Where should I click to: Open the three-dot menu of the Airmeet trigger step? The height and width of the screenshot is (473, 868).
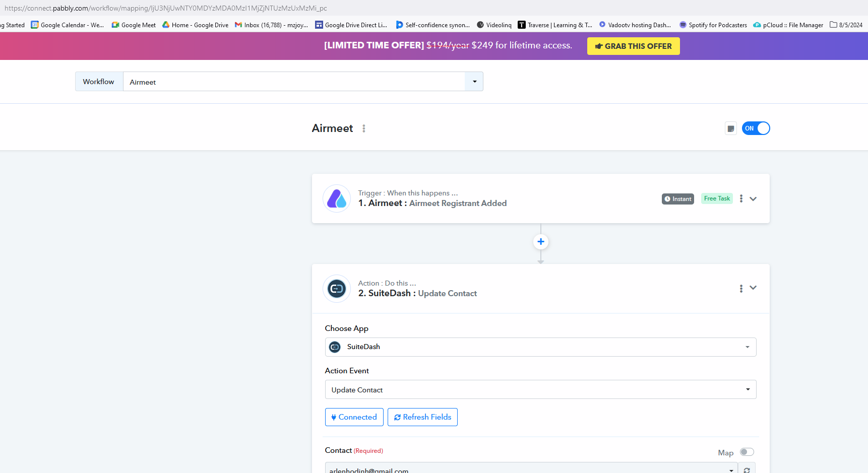741,198
